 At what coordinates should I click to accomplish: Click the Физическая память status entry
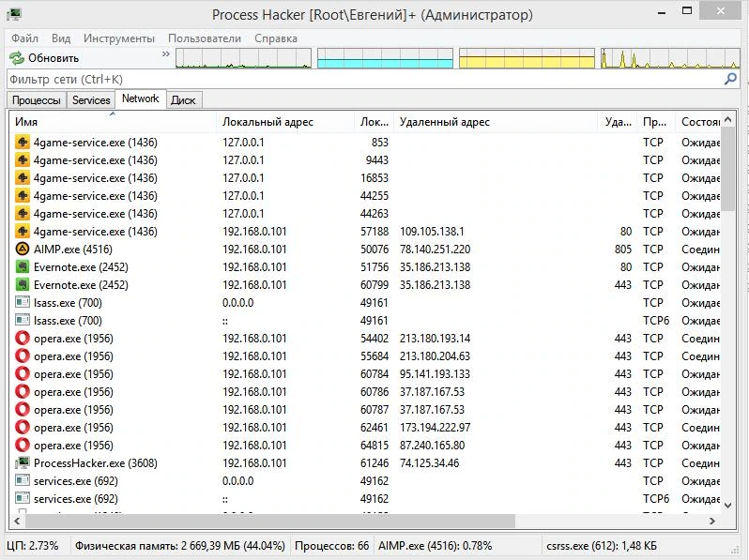(180, 546)
